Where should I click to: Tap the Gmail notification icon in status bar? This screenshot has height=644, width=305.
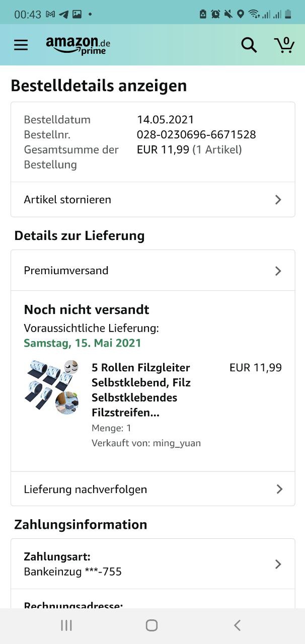50,14
